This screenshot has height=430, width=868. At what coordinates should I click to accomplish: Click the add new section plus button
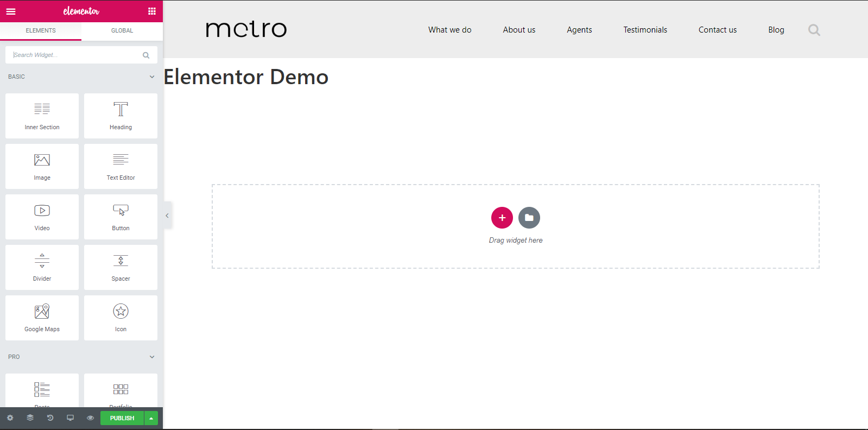click(502, 218)
